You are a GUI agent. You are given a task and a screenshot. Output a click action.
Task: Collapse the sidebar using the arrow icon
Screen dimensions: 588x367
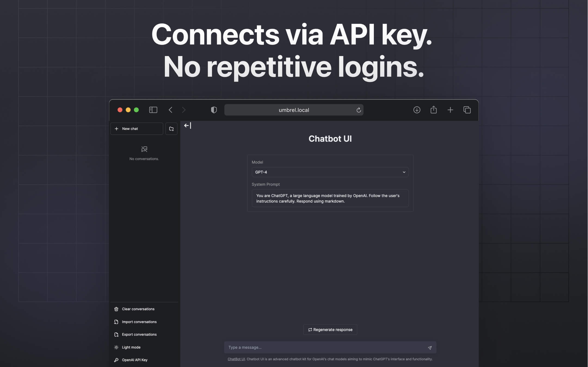coord(187,125)
